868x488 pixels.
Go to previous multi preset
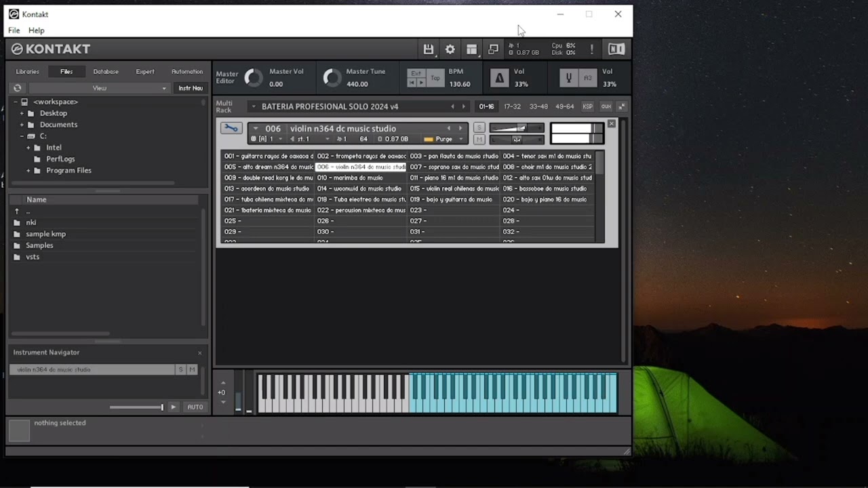pyautogui.click(x=453, y=106)
